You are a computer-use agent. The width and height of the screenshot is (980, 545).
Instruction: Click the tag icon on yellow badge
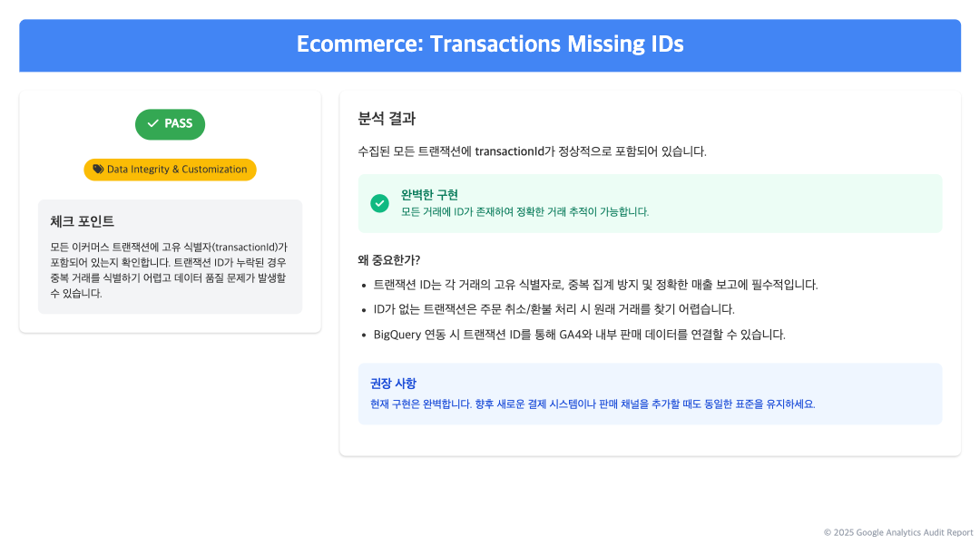[x=98, y=170]
